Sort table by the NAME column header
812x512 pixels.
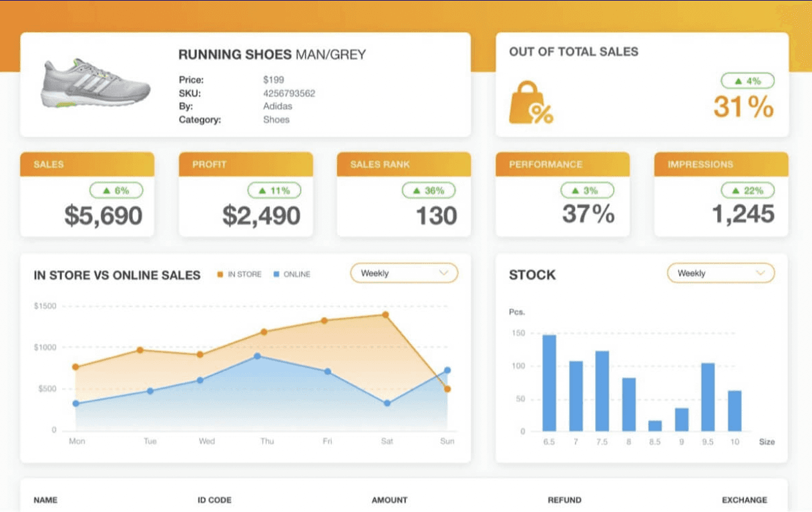[x=45, y=500]
